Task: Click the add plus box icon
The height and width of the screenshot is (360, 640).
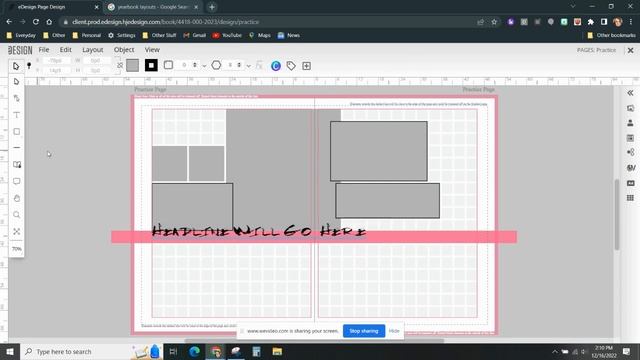Action: (x=307, y=66)
